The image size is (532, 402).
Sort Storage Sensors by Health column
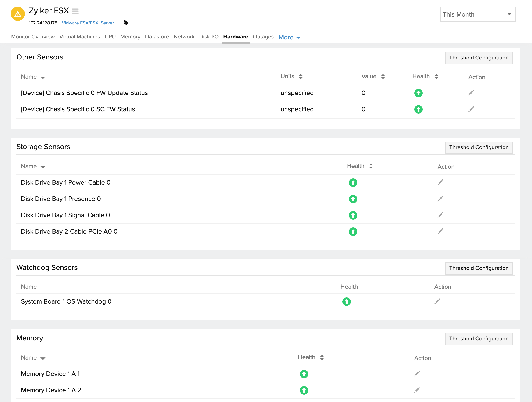coord(371,166)
